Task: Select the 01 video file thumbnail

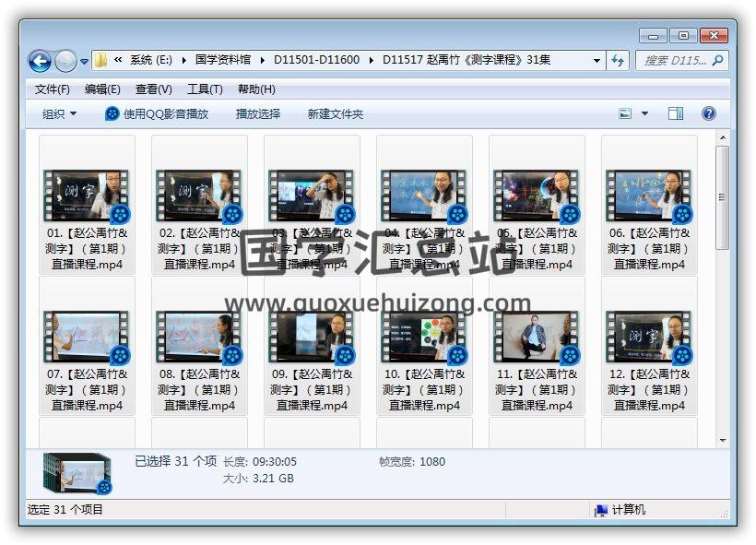Action: 87,195
